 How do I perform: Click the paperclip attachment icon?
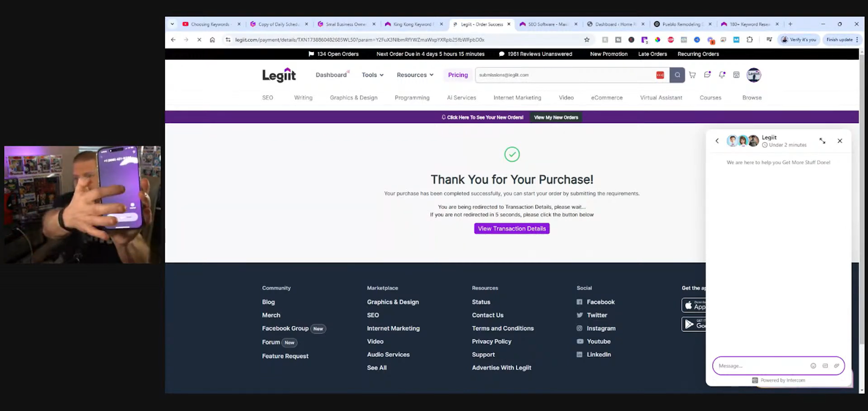(x=837, y=366)
